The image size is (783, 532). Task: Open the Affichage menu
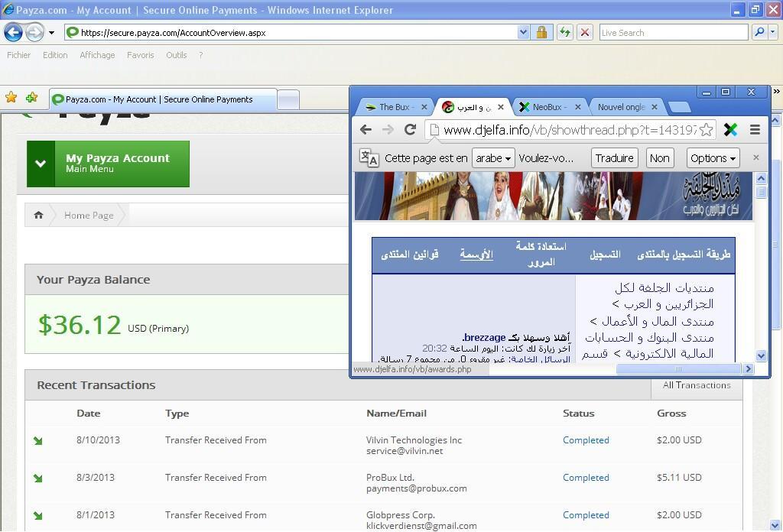(x=97, y=55)
